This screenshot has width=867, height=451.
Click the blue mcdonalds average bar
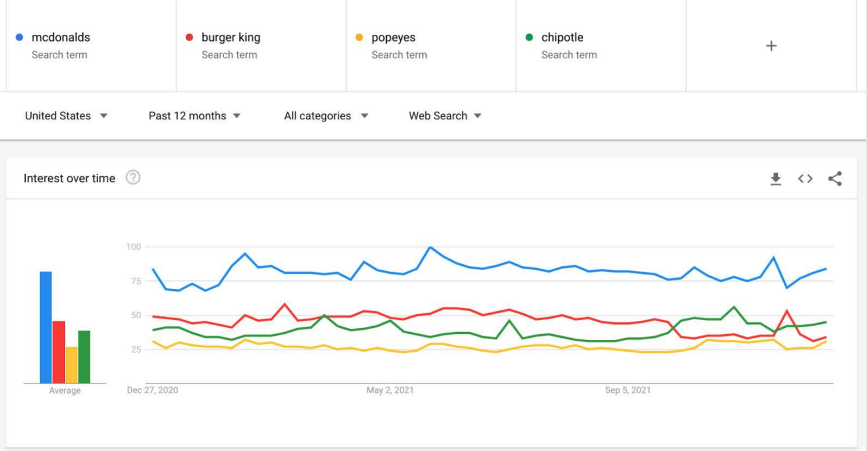coord(46,327)
